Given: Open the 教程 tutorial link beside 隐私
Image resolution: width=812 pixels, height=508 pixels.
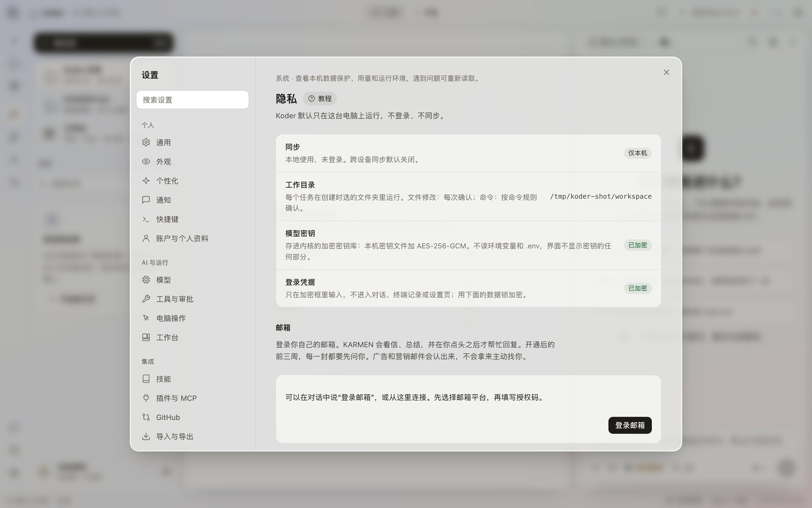Looking at the screenshot, I should [320, 99].
